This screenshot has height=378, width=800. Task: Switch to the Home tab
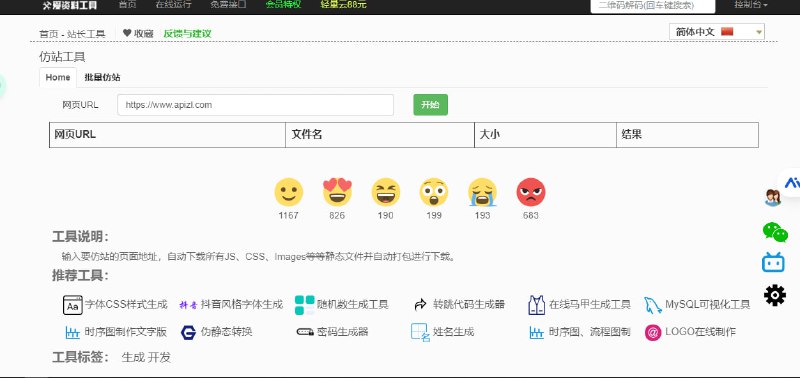pyautogui.click(x=58, y=78)
